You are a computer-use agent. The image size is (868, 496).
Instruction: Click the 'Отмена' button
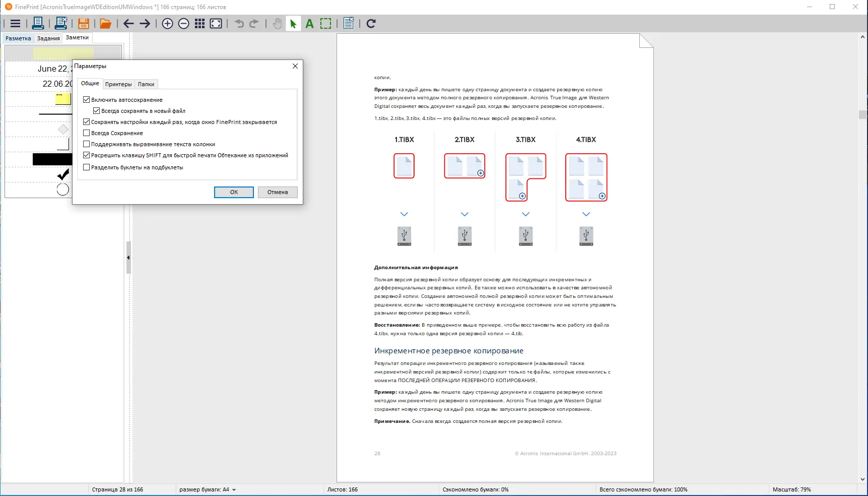click(x=278, y=192)
